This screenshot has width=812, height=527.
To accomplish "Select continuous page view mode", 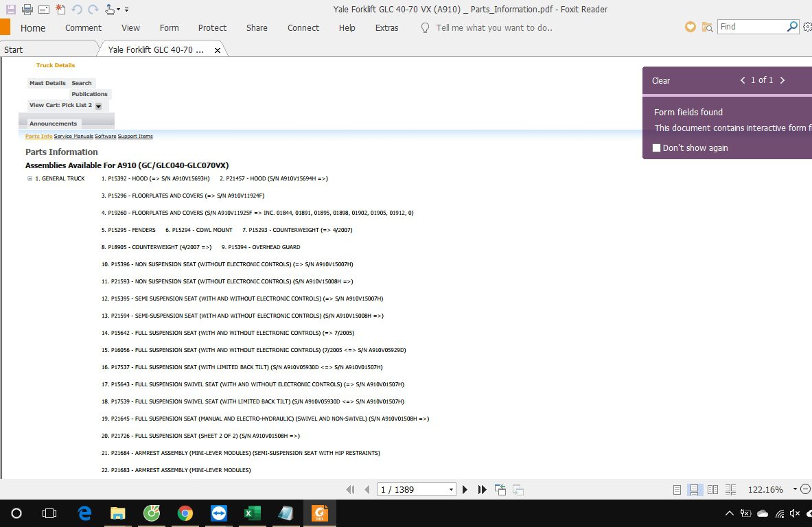I will pyautogui.click(x=694, y=490).
